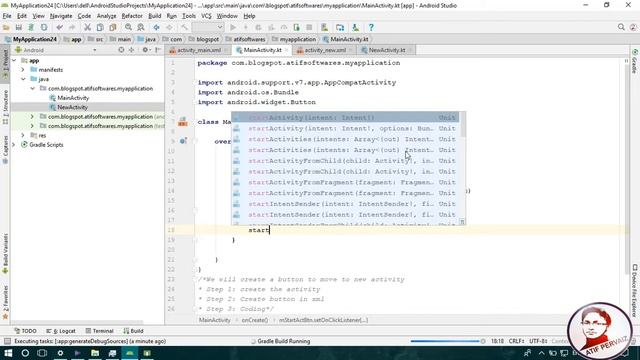Image resolution: width=640 pixels, height=360 pixels.
Task: Click the CRLF line separator status entry
Action: tap(516, 341)
